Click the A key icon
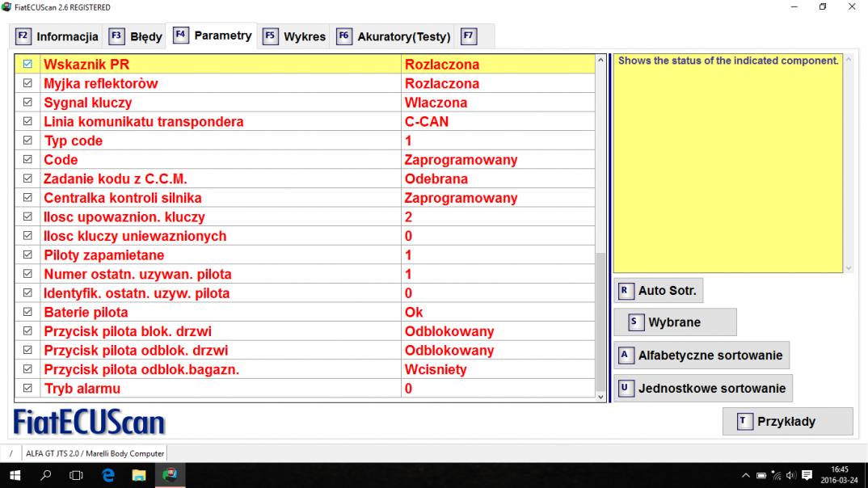Screen dimensions: 868x488 (626, 355)
